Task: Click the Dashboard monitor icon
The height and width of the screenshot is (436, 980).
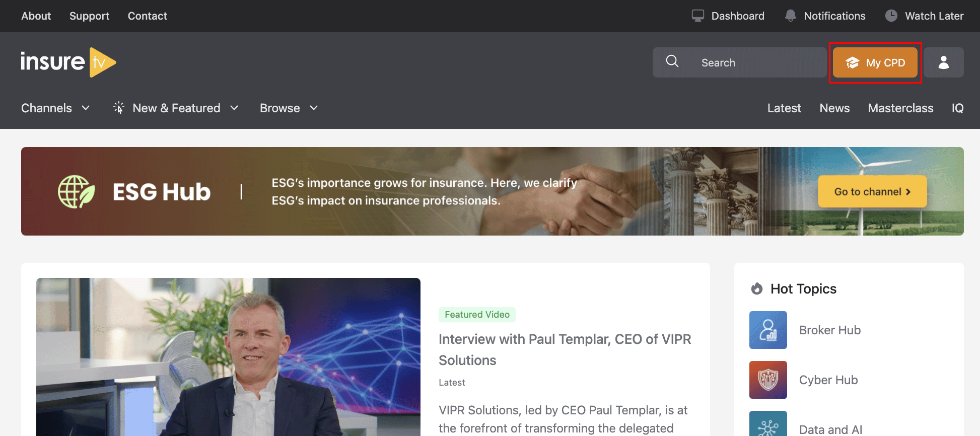Action: [x=697, y=16]
